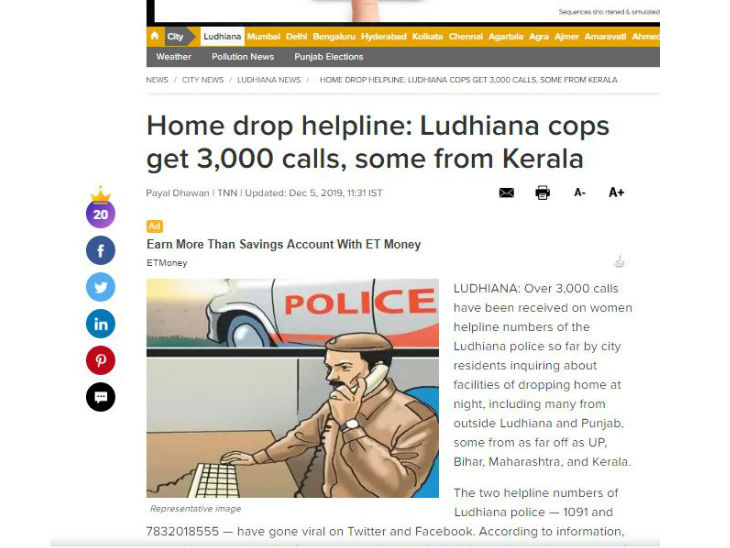This screenshot has width=730, height=548.
Task: Open crown points badge showing 20
Action: tap(101, 208)
